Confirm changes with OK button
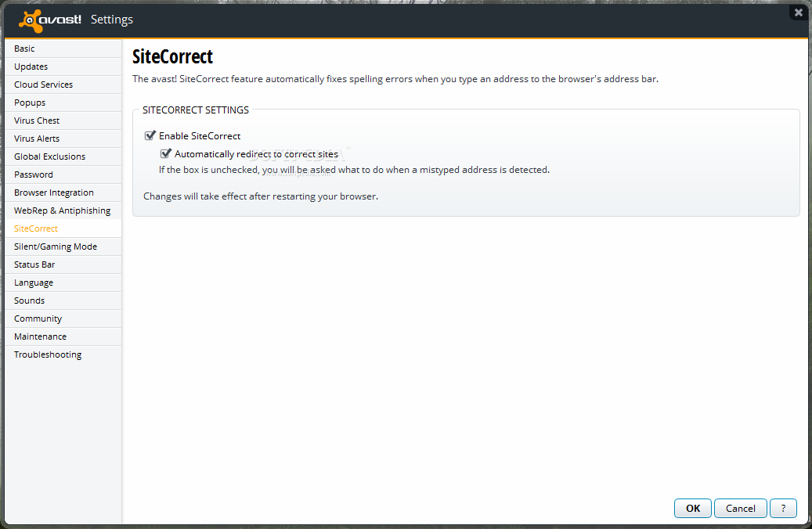The height and width of the screenshot is (529, 812). (692, 509)
